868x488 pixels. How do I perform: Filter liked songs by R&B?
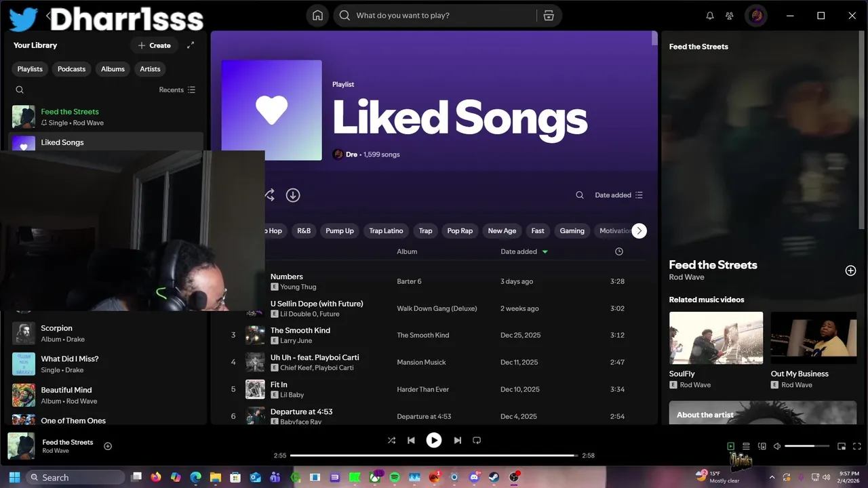(x=304, y=231)
